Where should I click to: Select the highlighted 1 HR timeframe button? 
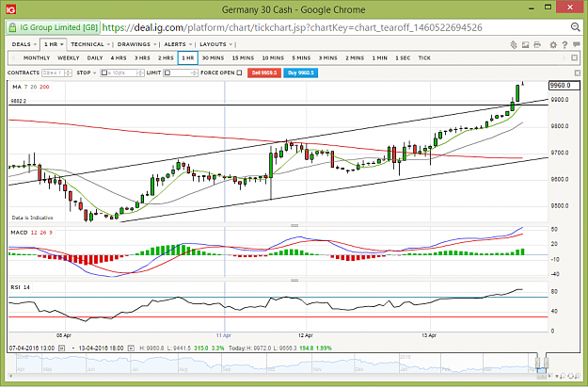click(x=188, y=57)
